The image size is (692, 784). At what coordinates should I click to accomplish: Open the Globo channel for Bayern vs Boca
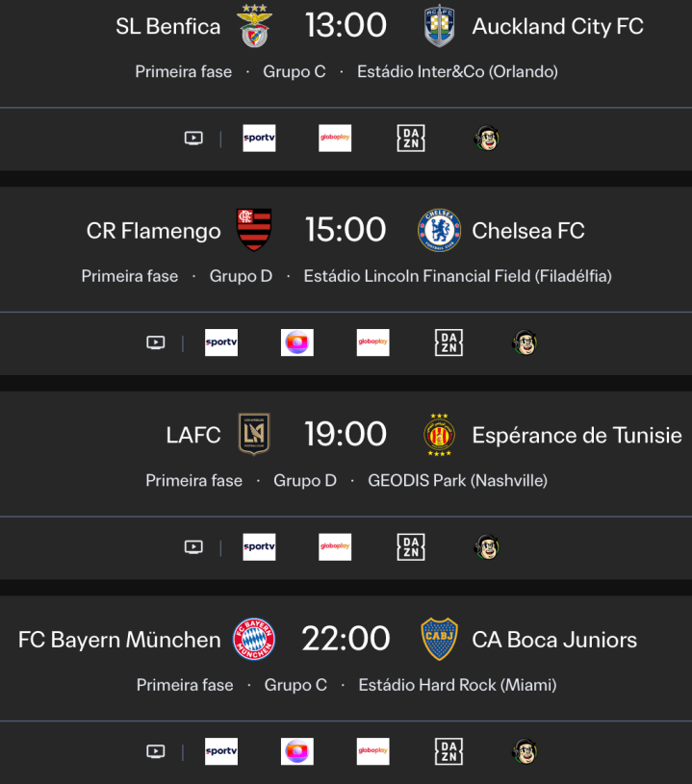(297, 751)
